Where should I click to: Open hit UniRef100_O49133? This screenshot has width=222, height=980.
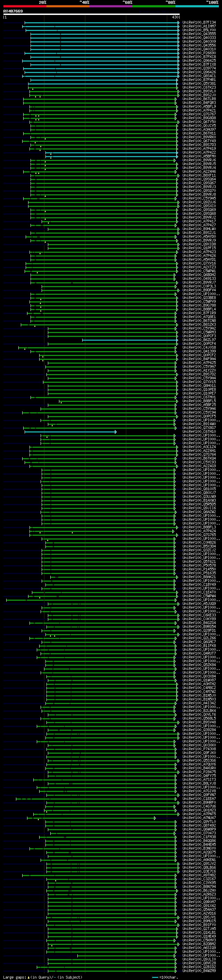pos(199,279)
